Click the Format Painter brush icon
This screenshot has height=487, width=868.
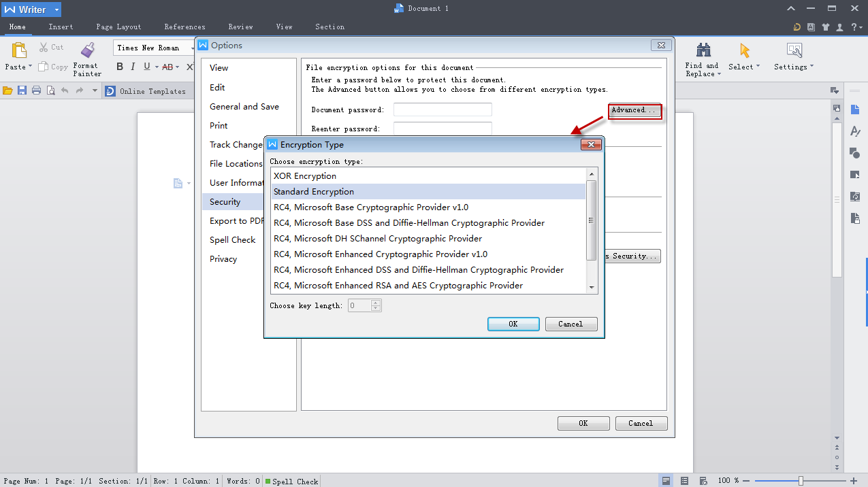[87, 50]
